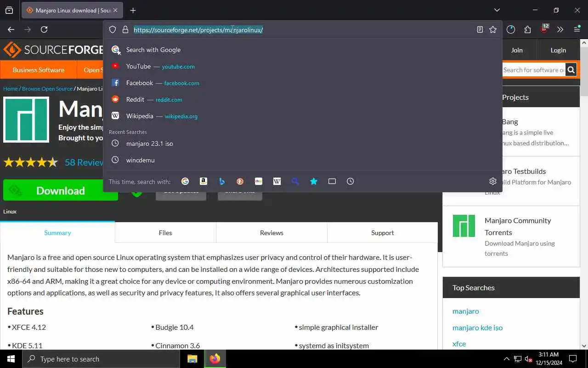Switch to the Files tab
Screen dimensions: 588x368
click(x=165, y=233)
